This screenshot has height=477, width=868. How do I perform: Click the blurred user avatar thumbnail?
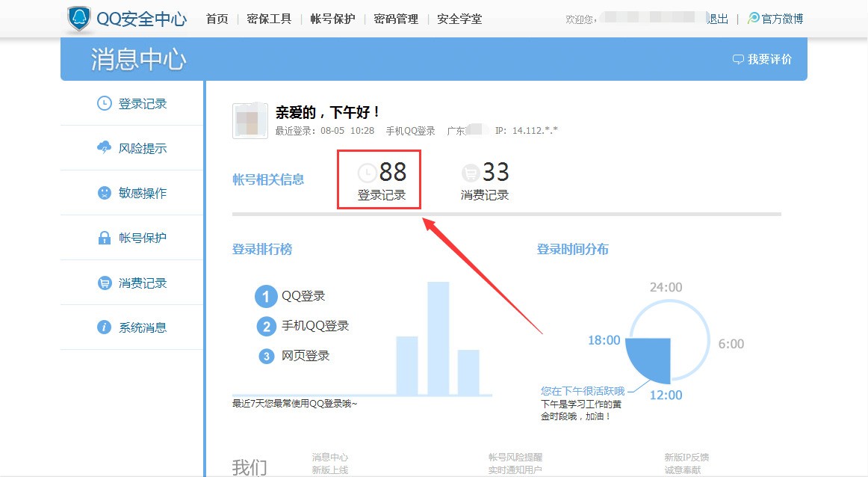point(250,121)
